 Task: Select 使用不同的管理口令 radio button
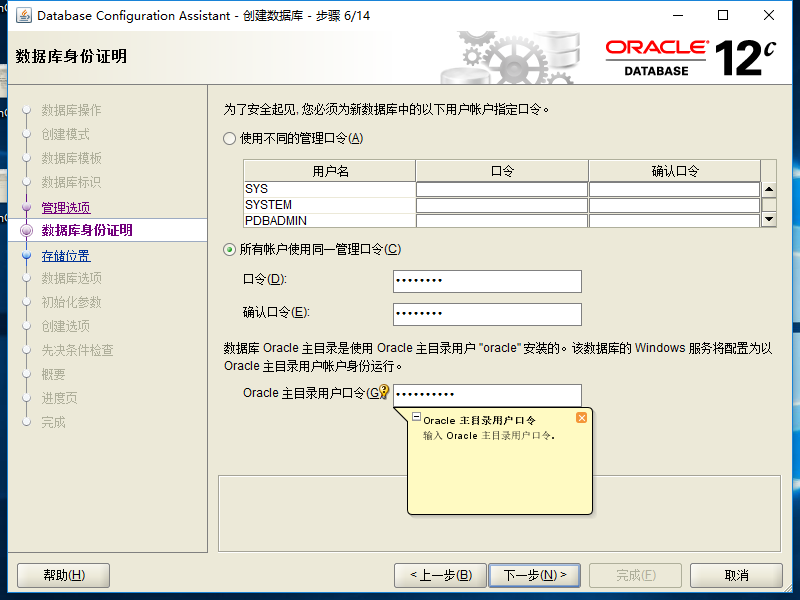(230, 138)
